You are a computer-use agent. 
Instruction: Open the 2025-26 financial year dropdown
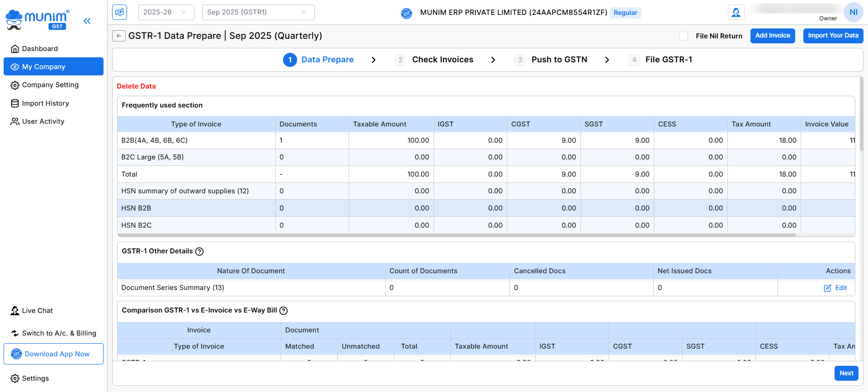pos(166,12)
